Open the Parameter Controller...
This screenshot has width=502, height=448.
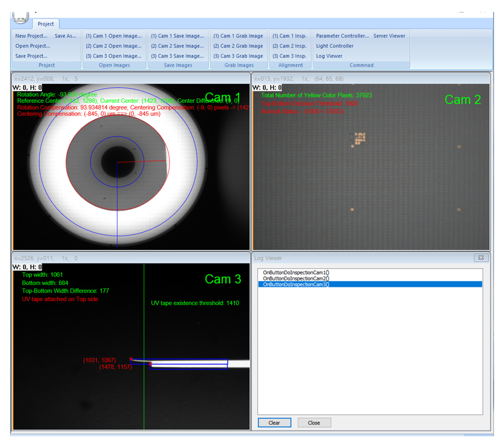[342, 36]
